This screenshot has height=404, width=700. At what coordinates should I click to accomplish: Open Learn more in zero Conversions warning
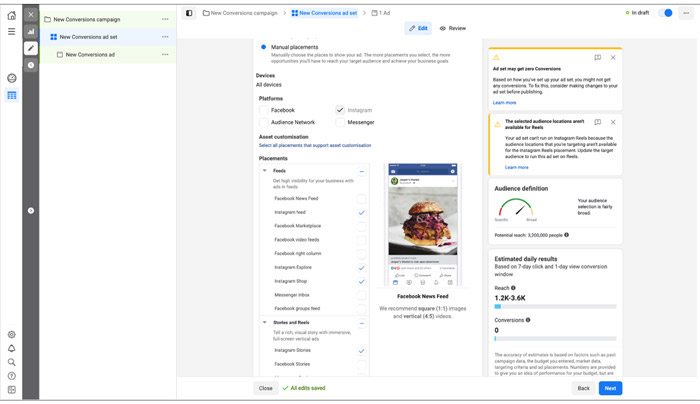(x=504, y=103)
